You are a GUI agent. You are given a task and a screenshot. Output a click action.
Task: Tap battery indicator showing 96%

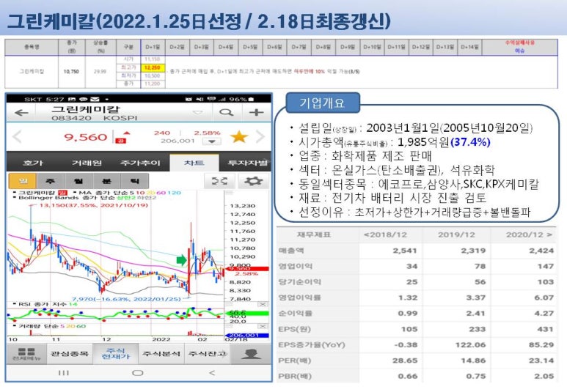(241, 99)
